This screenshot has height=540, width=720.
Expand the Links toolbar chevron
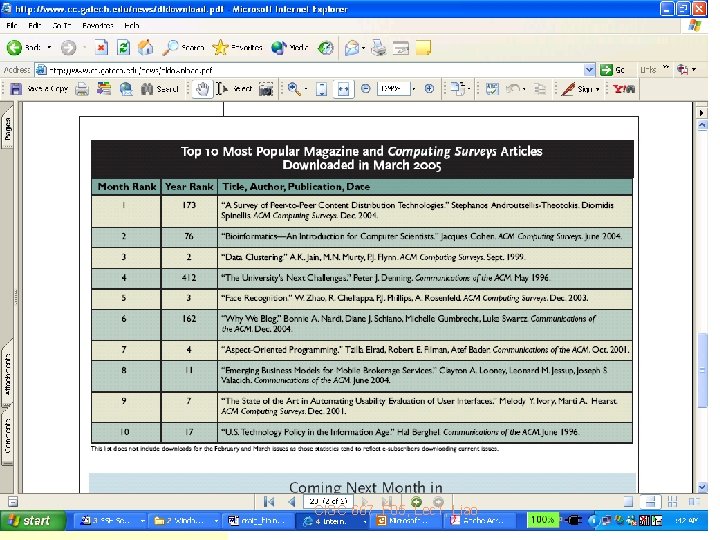click(x=666, y=68)
